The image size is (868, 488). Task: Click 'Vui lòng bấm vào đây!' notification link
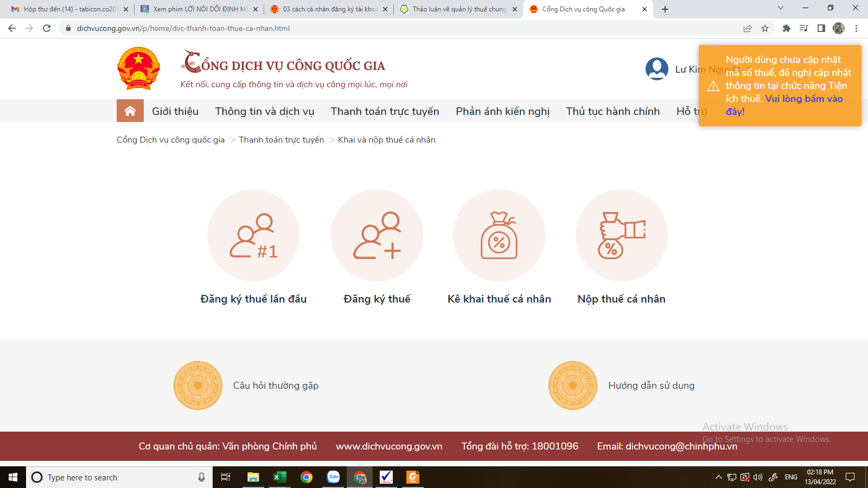803,99
